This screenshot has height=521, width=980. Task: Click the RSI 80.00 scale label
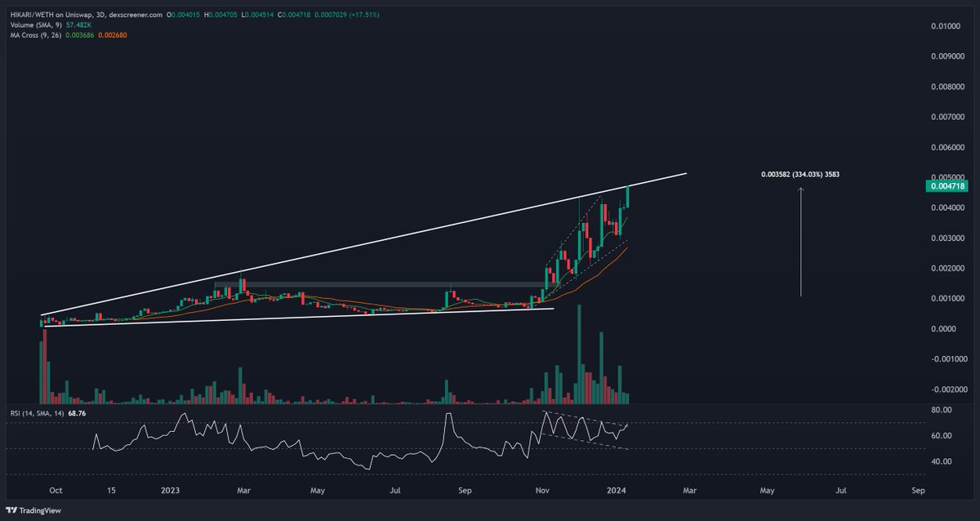(940, 411)
